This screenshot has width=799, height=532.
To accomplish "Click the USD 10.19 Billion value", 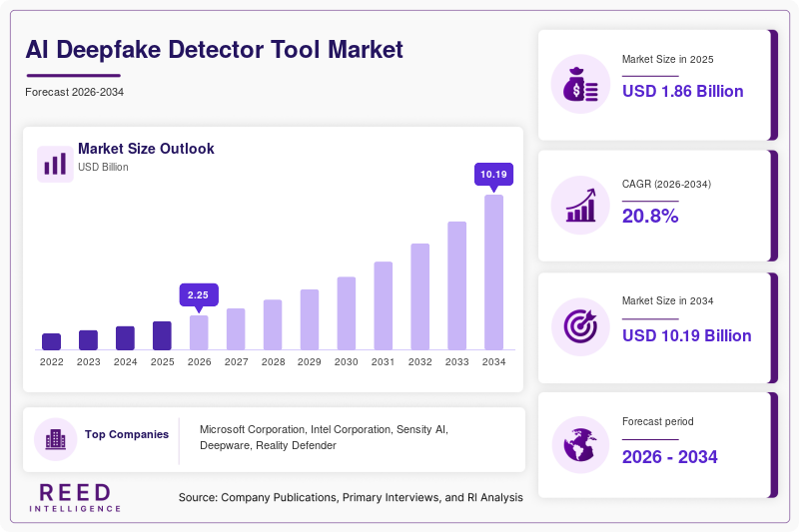I will [x=687, y=335].
